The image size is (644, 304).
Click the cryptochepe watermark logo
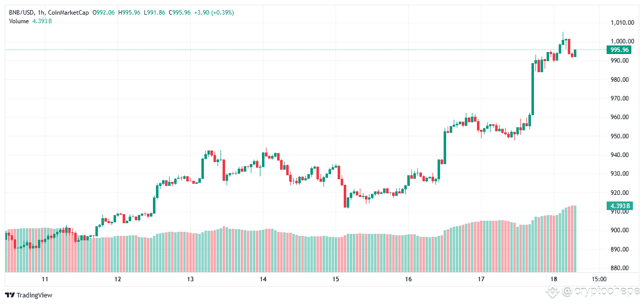coord(554,291)
